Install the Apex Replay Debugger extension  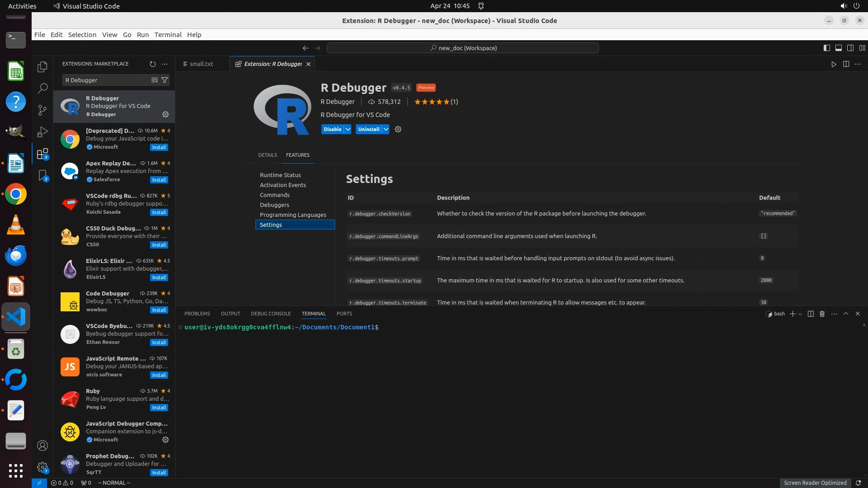[159, 180]
